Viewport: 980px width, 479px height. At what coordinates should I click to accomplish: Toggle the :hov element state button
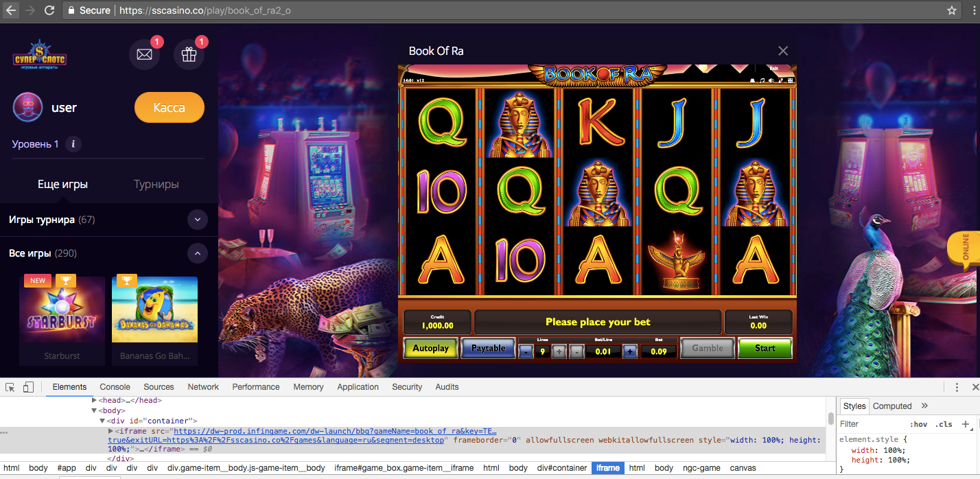click(x=918, y=424)
